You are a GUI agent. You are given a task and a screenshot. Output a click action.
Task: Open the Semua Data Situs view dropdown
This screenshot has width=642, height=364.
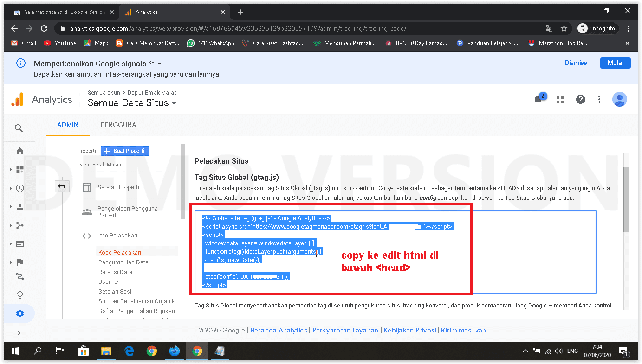[x=132, y=103]
